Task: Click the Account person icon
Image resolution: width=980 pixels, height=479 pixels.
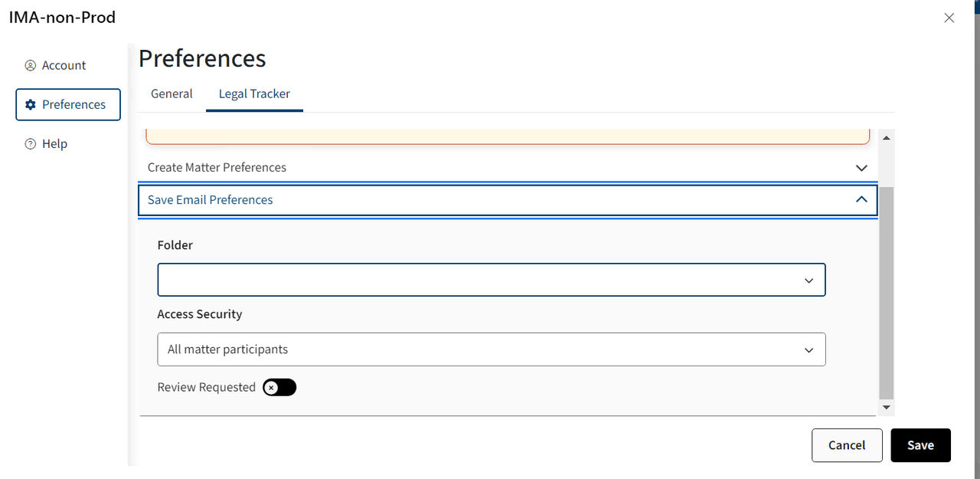Action: click(31, 66)
